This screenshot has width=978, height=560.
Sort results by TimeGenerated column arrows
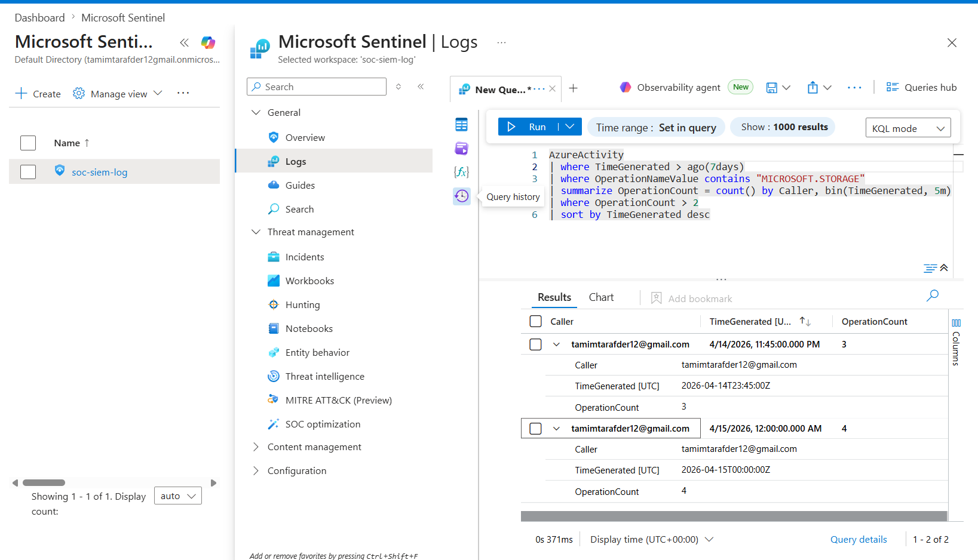point(805,321)
